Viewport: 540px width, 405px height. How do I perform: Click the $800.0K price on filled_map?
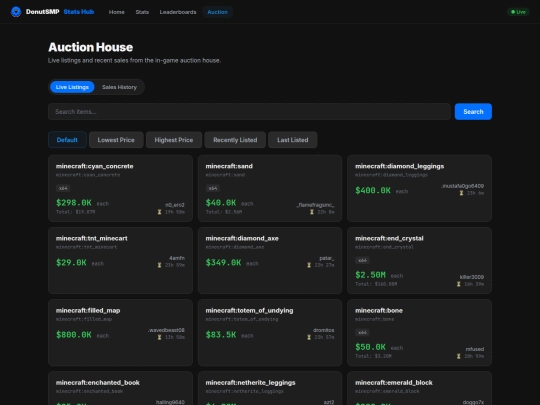(74, 335)
